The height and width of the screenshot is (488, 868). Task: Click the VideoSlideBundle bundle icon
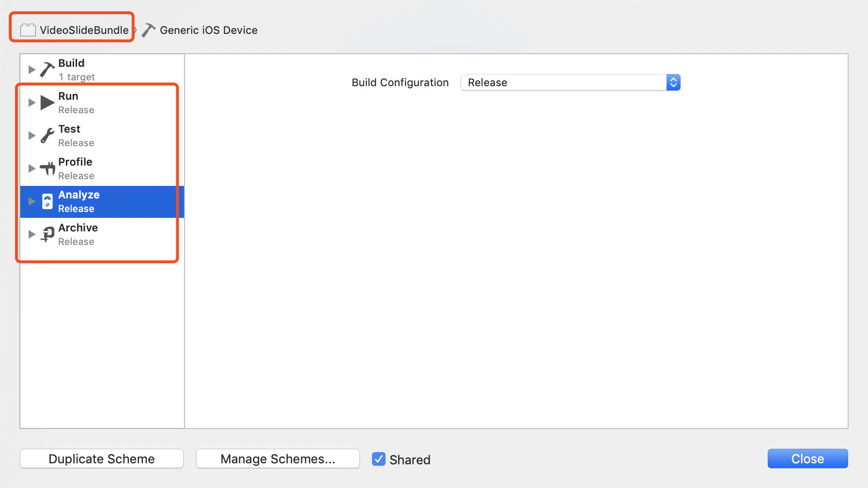click(x=28, y=30)
